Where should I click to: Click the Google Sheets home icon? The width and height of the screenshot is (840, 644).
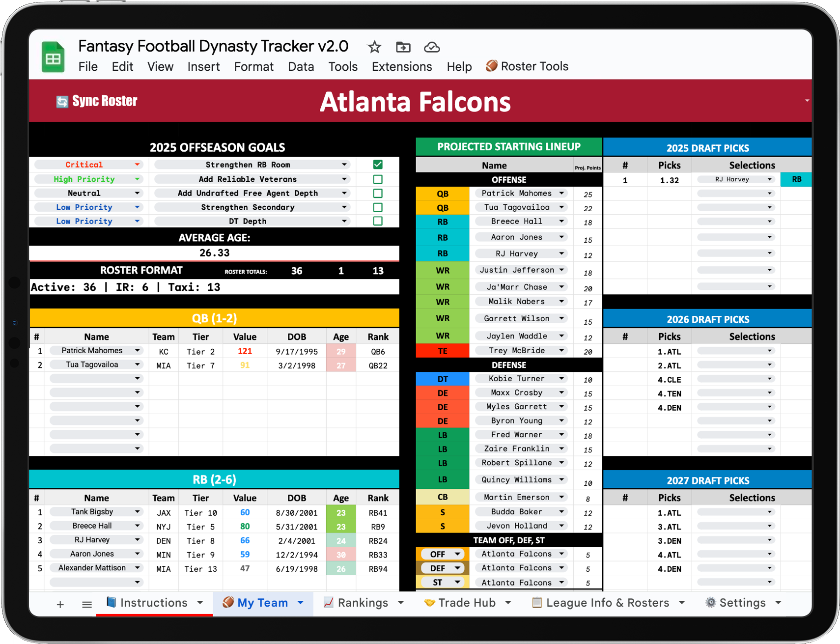[x=53, y=57]
